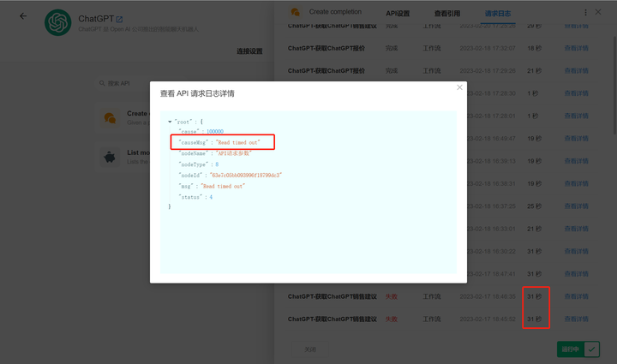The image size is (617, 364).
Task: Click the List models piggy bank icon
Action: click(110, 157)
